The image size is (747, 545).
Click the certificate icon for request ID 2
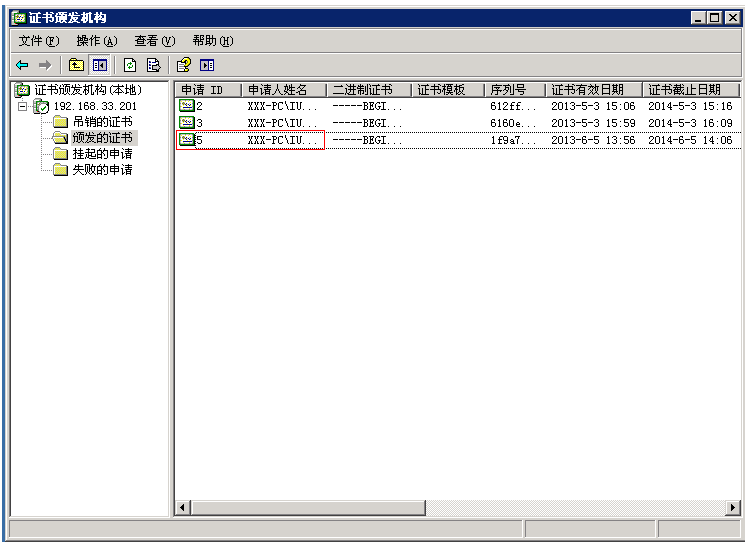[x=186, y=106]
